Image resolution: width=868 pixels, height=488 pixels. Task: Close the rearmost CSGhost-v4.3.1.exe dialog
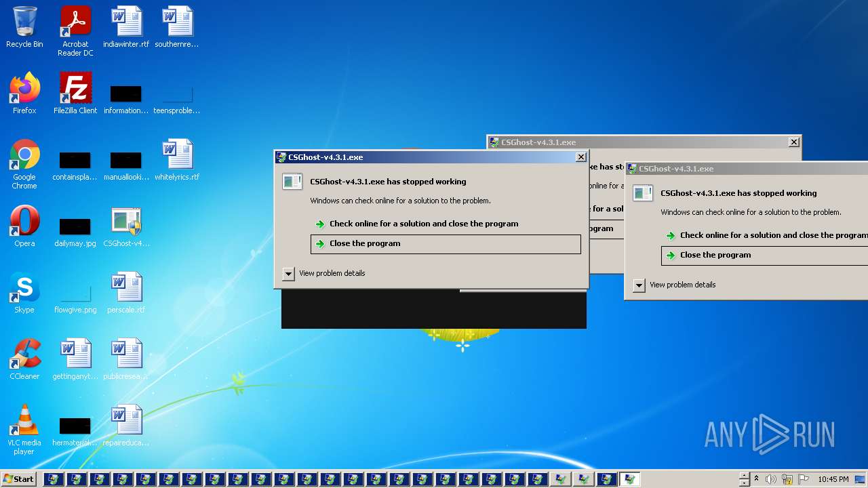point(793,142)
